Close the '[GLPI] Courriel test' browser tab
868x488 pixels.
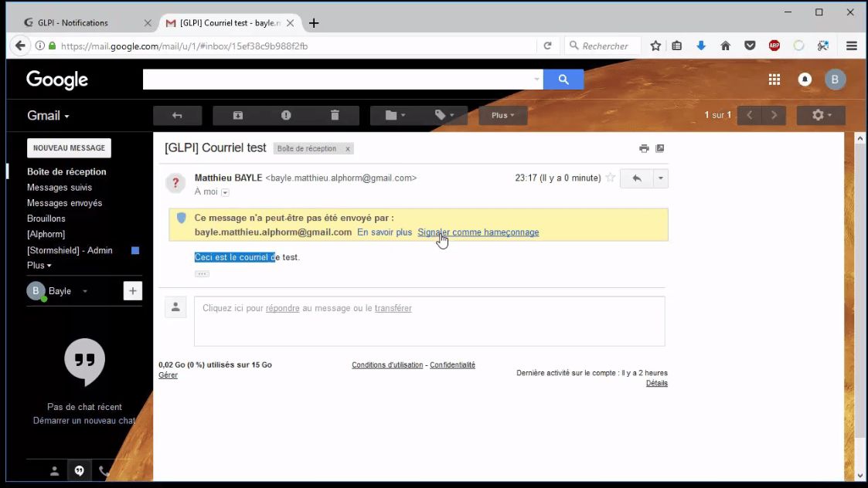(290, 22)
